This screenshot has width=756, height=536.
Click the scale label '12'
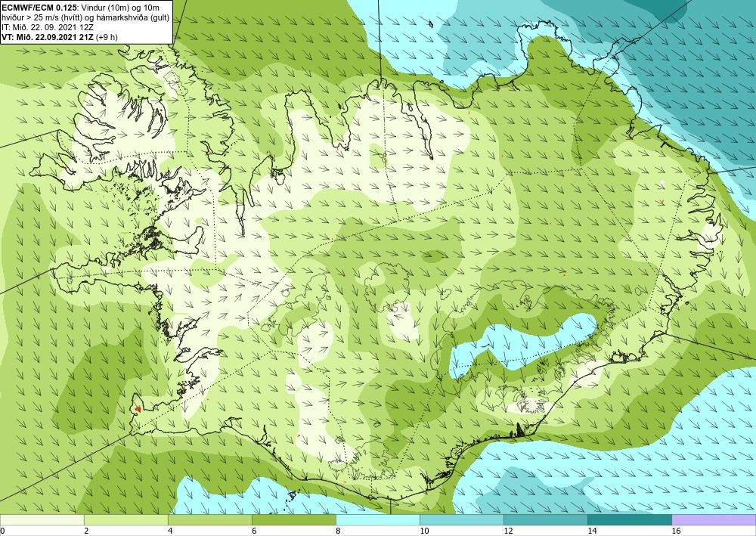(508, 531)
